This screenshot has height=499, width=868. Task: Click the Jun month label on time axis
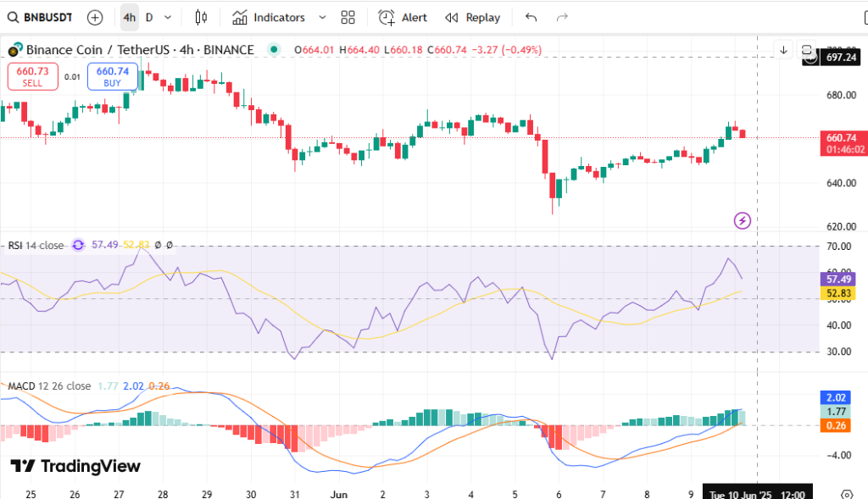339,494
